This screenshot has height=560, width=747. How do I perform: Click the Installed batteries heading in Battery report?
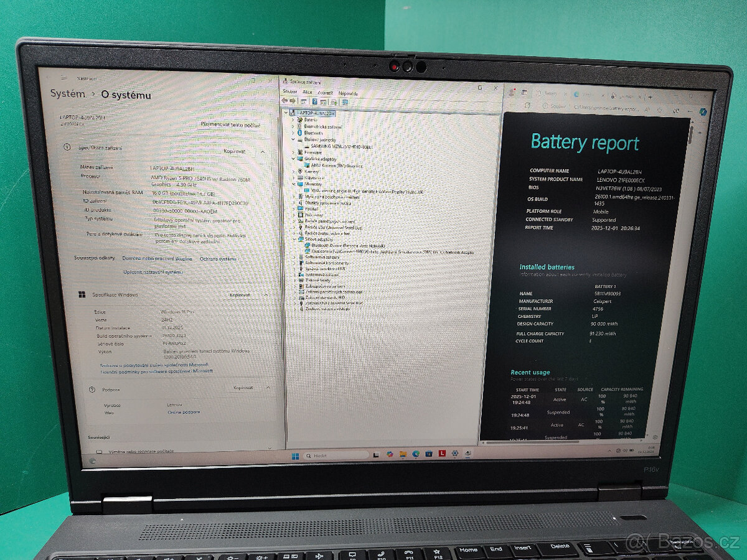tap(547, 267)
